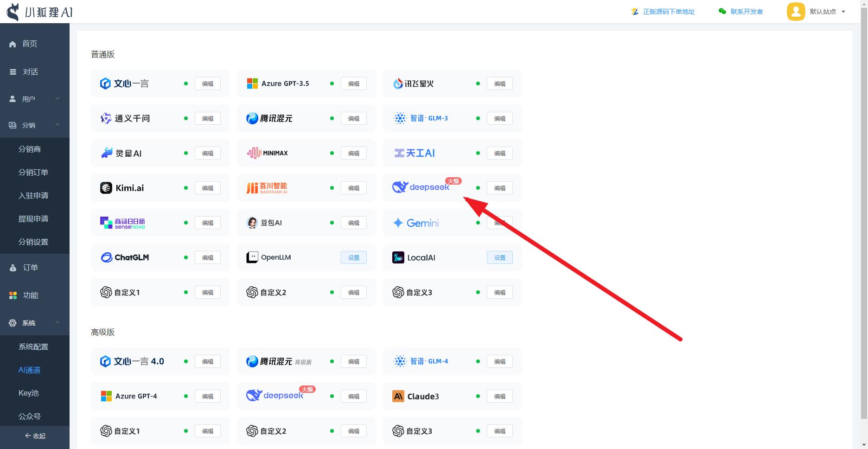Click the Gemini sparkle icon
Viewport: 868px width, 449px height.
398,223
